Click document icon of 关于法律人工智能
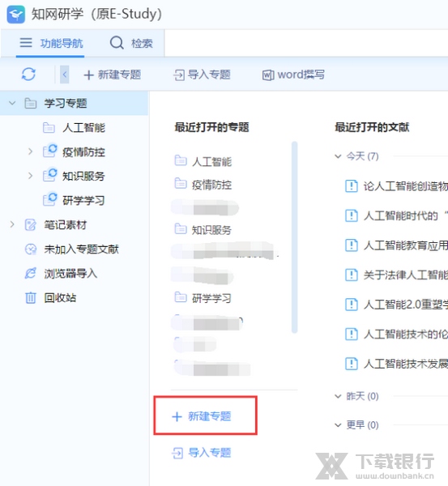Image resolution: width=448 pixels, height=486 pixels. coord(352,275)
